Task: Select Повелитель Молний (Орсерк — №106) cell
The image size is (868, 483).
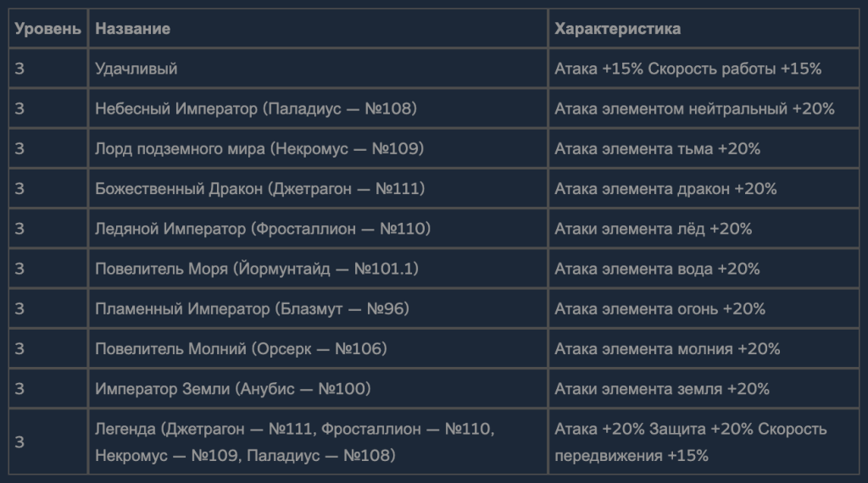Action: tap(318, 348)
